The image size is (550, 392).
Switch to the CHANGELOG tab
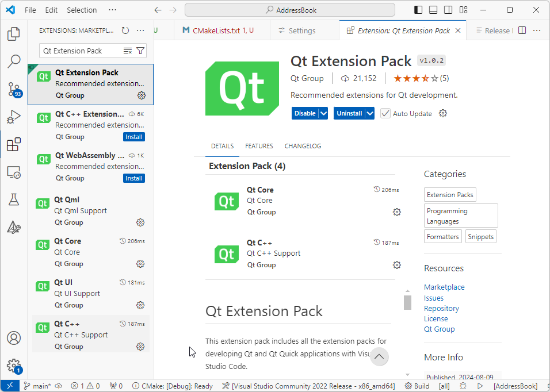tap(303, 146)
